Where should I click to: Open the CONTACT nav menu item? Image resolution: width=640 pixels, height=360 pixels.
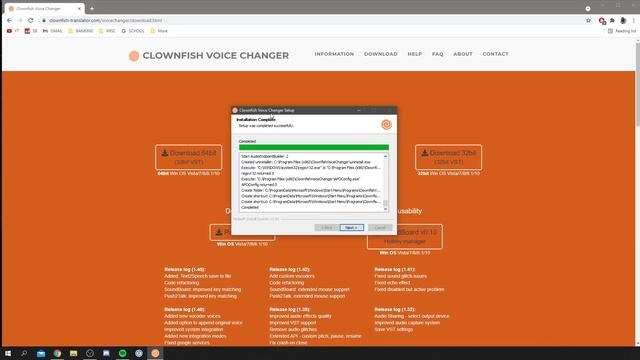pos(496,54)
